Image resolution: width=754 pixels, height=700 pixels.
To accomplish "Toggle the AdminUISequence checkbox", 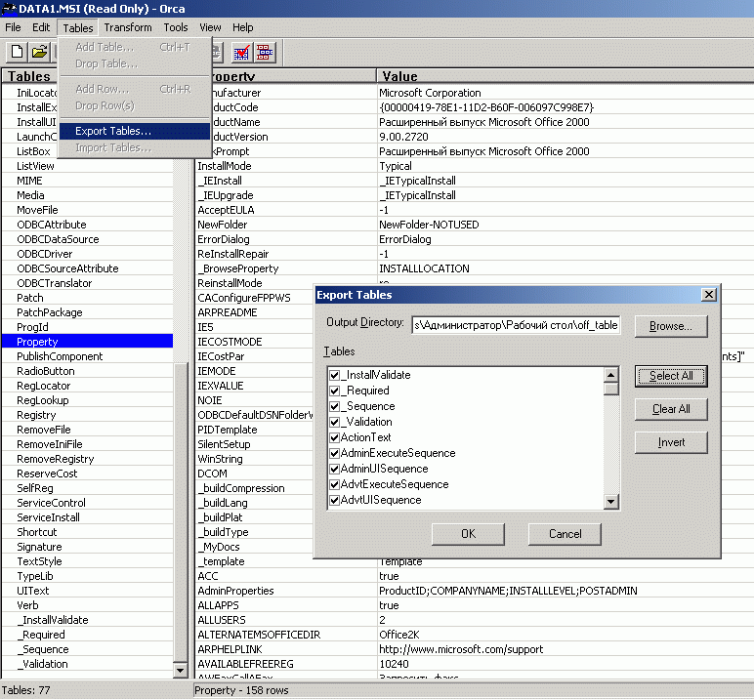I will [x=335, y=469].
